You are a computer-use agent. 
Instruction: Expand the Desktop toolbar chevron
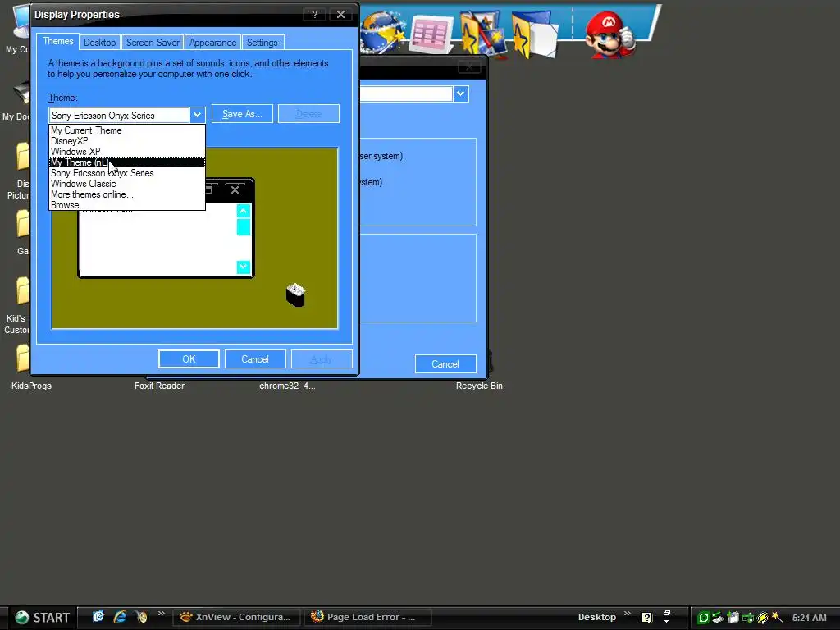tap(628, 614)
